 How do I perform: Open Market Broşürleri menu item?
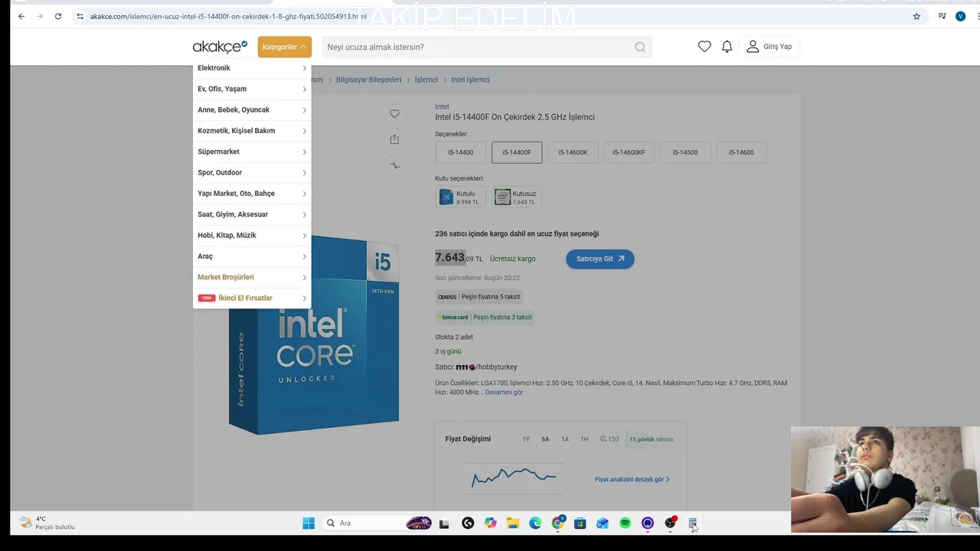click(x=252, y=277)
